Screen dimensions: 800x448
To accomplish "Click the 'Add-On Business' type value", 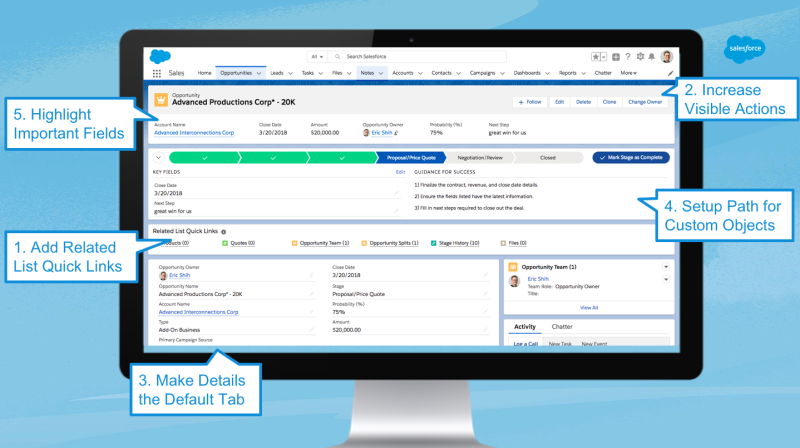I will (x=179, y=330).
